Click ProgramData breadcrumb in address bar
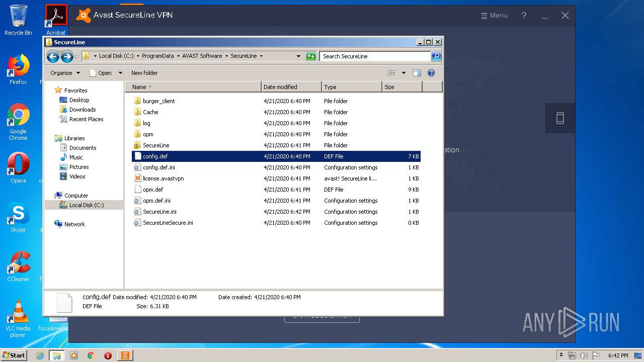644x362 pixels. tap(157, 56)
